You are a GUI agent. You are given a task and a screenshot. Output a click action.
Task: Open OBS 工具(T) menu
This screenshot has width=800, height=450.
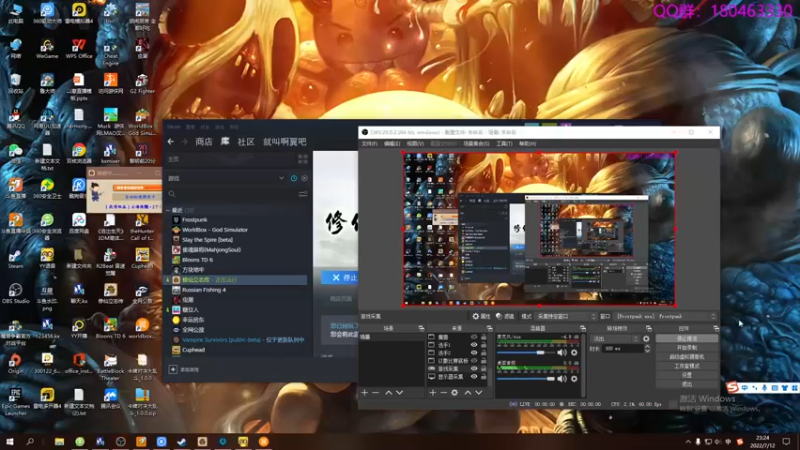pos(504,144)
